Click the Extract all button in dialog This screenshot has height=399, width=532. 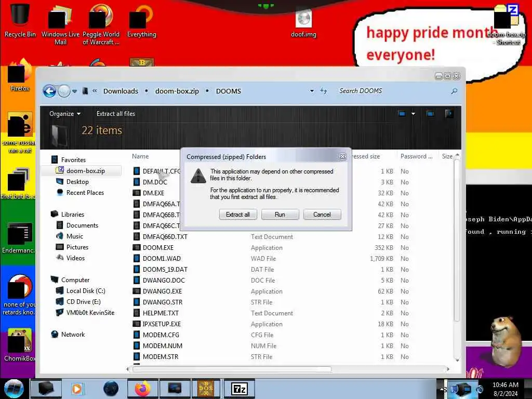[238, 215]
